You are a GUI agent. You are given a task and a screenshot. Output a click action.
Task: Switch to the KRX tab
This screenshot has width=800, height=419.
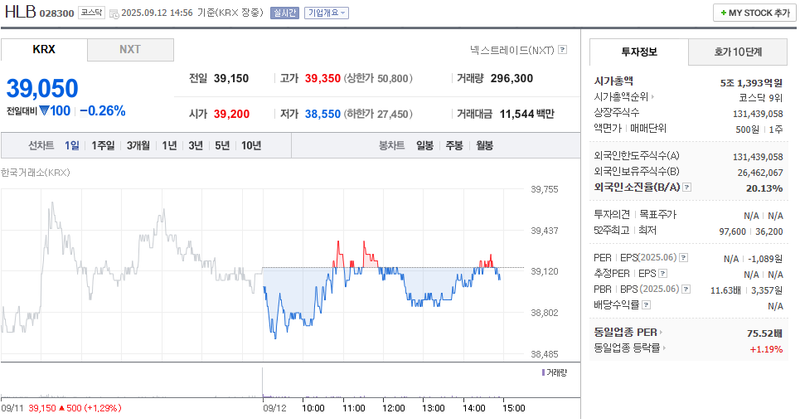pyautogui.click(x=44, y=50)
